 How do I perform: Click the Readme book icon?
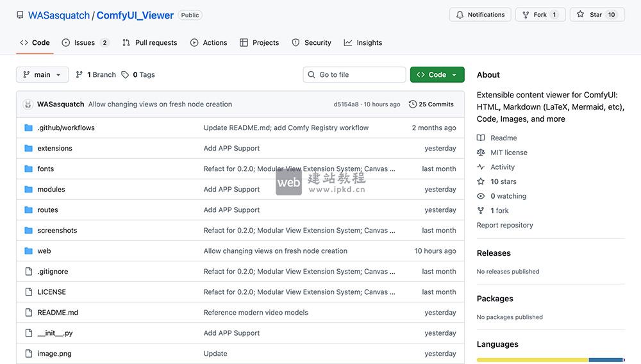click(481, 138)
